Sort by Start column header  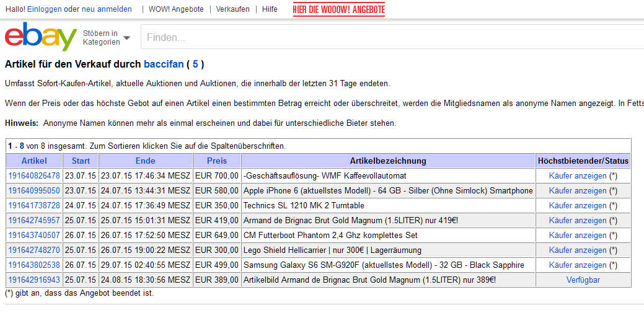(x=81, y=161)
